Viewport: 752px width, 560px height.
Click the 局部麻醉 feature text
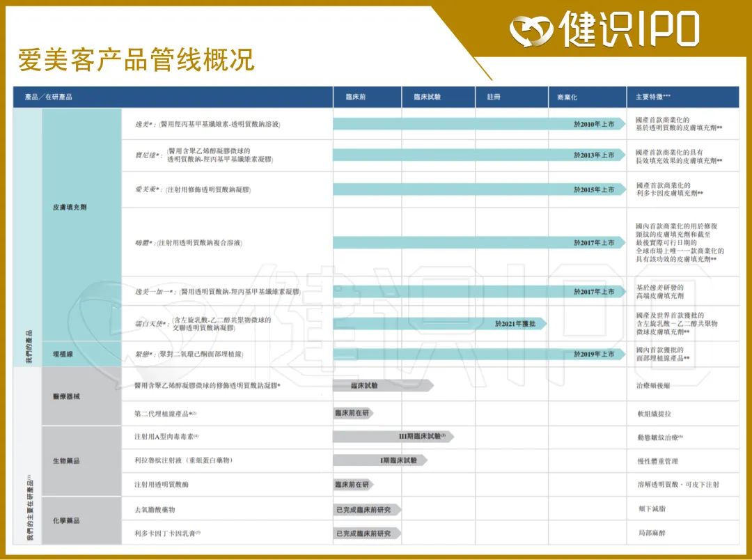pyautogui.click(x=652, y=533)
